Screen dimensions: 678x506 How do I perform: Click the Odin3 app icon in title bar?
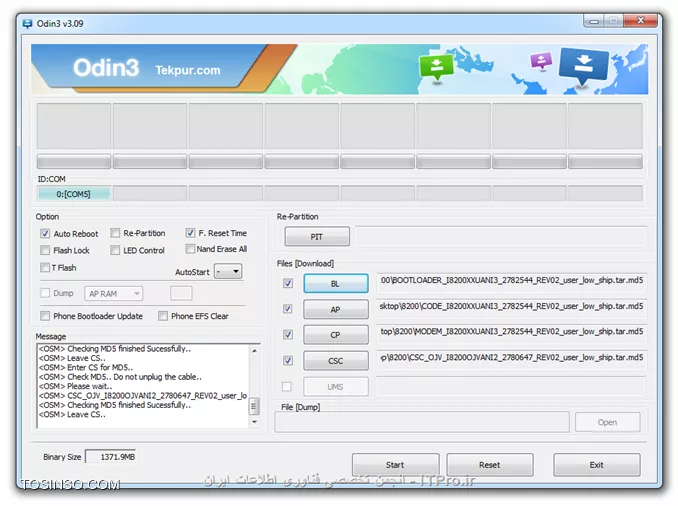28,24
